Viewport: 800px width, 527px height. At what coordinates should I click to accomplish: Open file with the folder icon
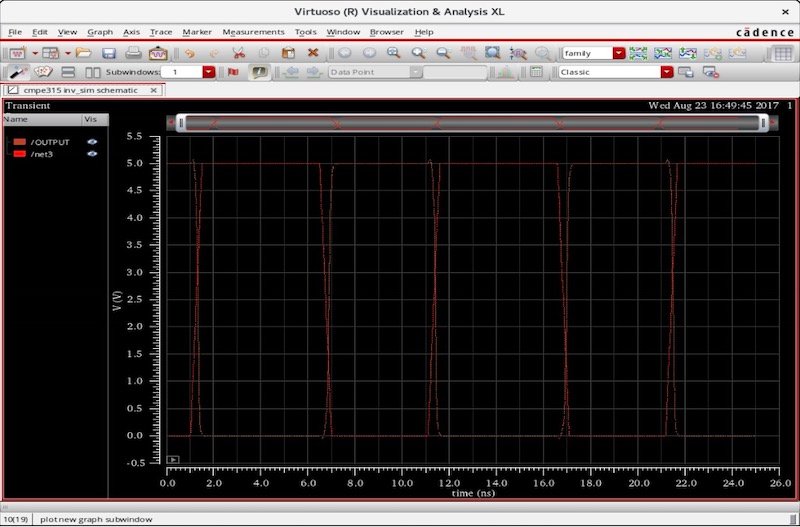pyautogui.click(x=84, y=53)
